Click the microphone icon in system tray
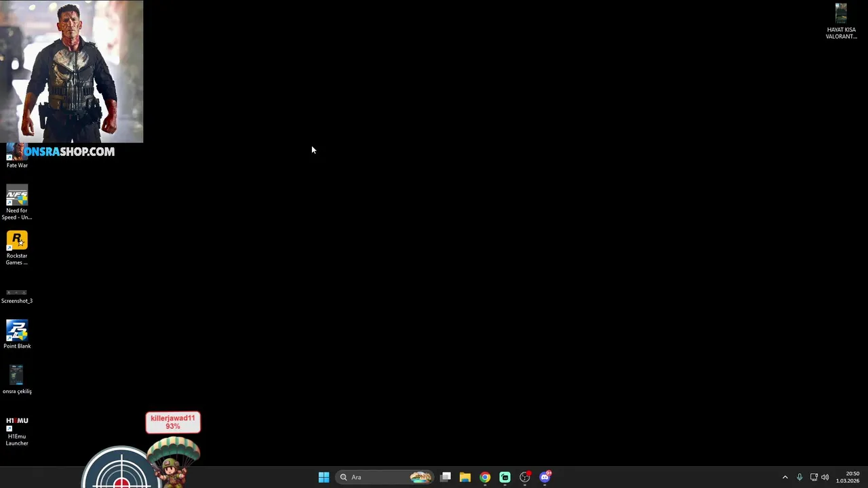 point(800,477)
